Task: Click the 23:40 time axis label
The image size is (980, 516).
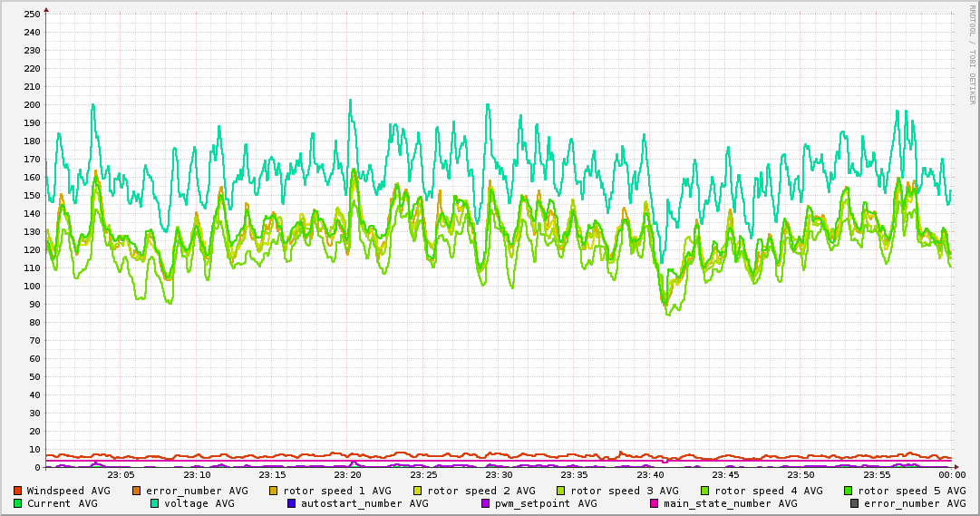Action: [x=650, y=475]
